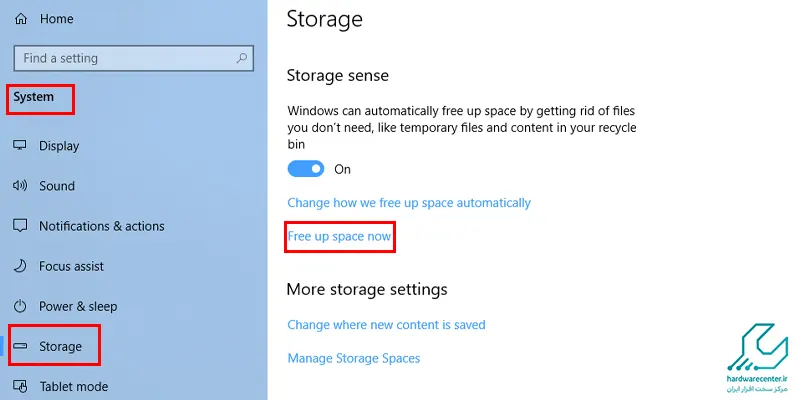The width and height of the screenshot is (800, 400).
Task: Click the Display monitor icon
Action: click(20, 145)
